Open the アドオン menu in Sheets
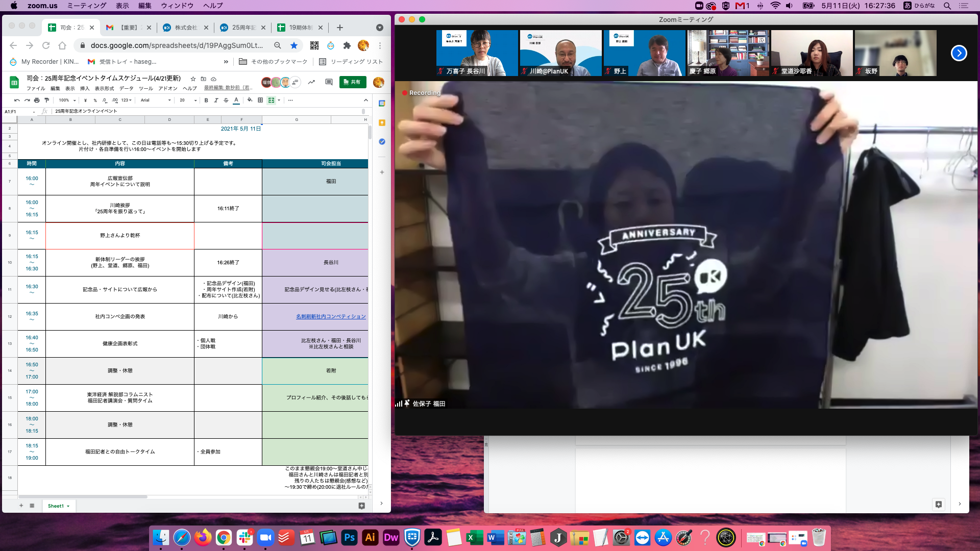This screenshot has height=551, width=980. (x=167, y=88)
